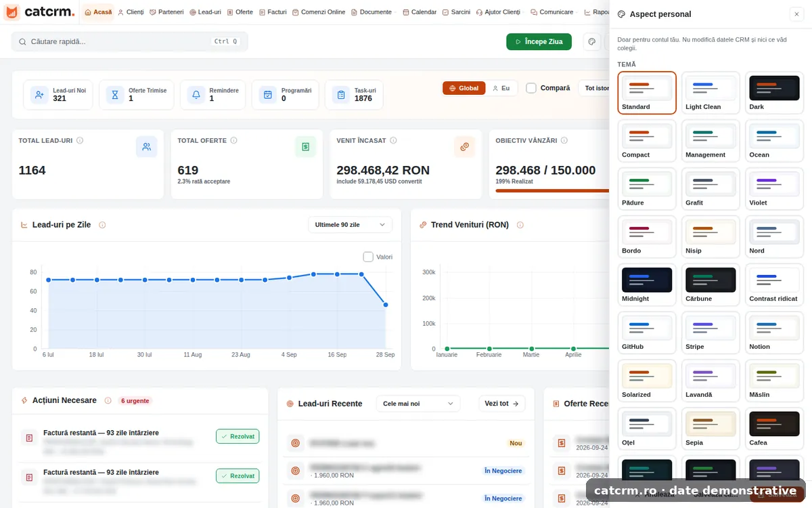This screenshot has height=508, width=812.
Task: Click Rezolvat on second overdue invoice
Action: pyautogui.click(x=238, y=475)
